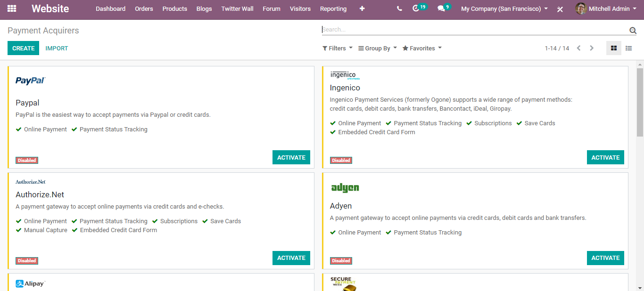644x291 pixels.
Task: Open the Visitors menu
Action: pyautogui.click(x=300, y=8)
